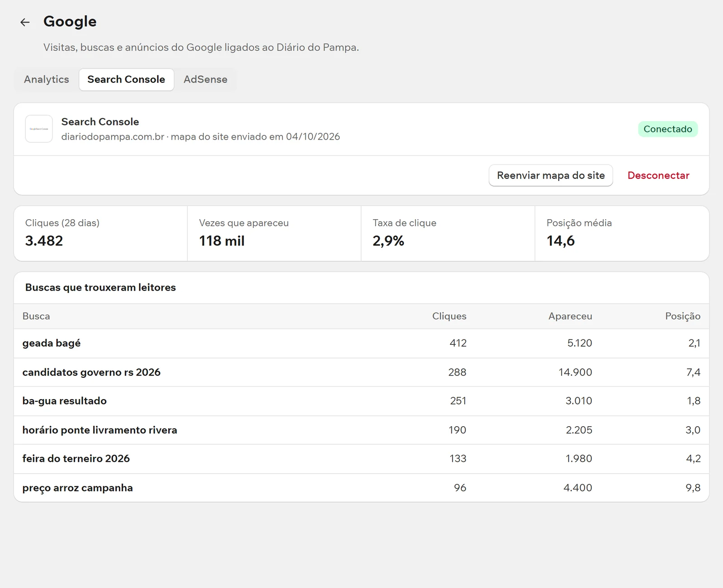This screenshot has width=723, height=588.
Task: Click the diariodopampa.com.br sitemap info text
Action: pos(201,136)
